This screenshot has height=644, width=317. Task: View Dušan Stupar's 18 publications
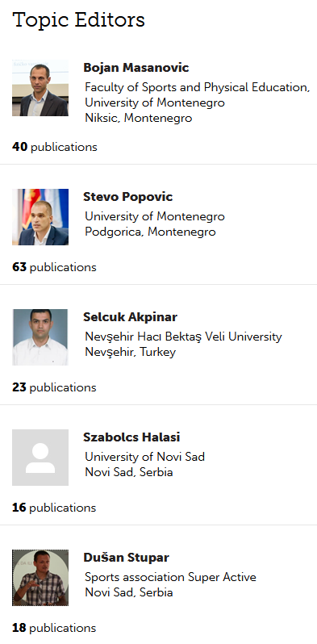pyautogui.click(x=54, y=629)
